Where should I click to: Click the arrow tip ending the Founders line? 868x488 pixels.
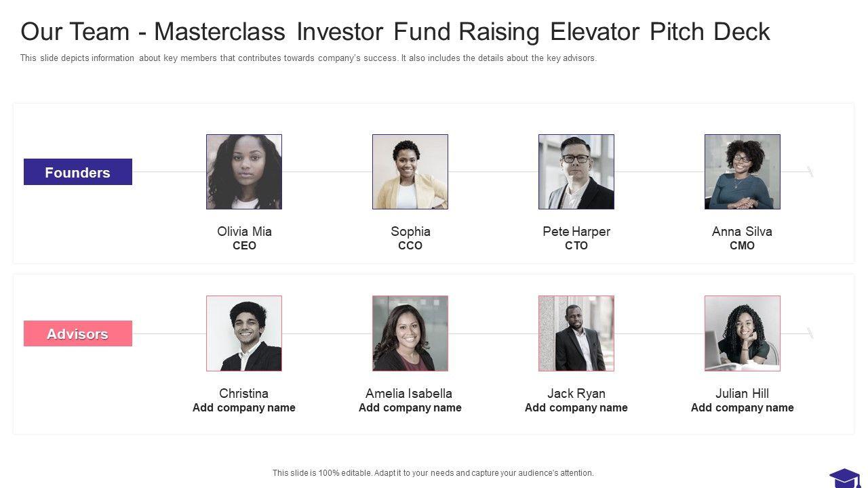810,171
